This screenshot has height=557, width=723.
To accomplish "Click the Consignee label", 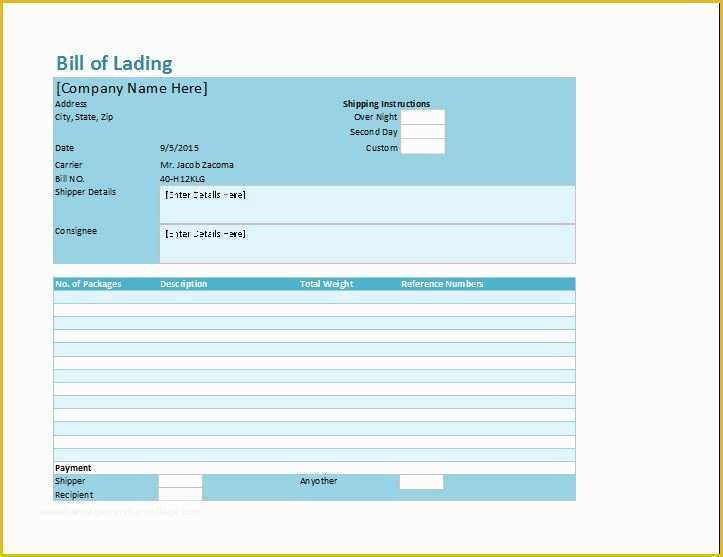I will (x=76, y=231).
